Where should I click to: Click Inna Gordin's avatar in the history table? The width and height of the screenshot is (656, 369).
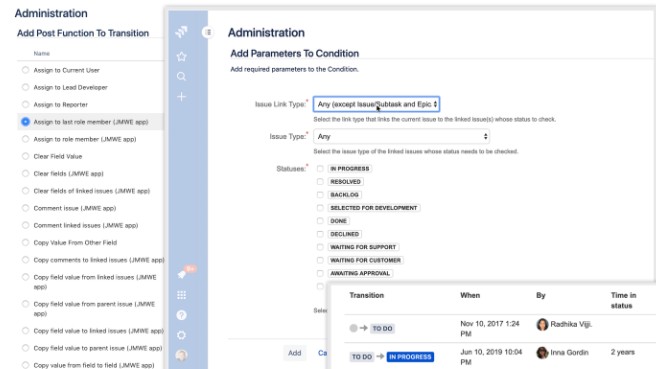point(542,353)
